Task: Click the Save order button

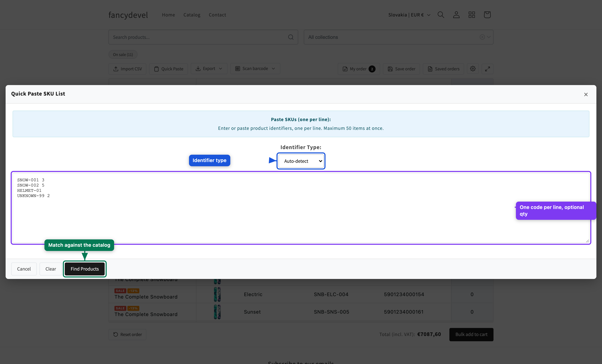Action: [401, 69]
